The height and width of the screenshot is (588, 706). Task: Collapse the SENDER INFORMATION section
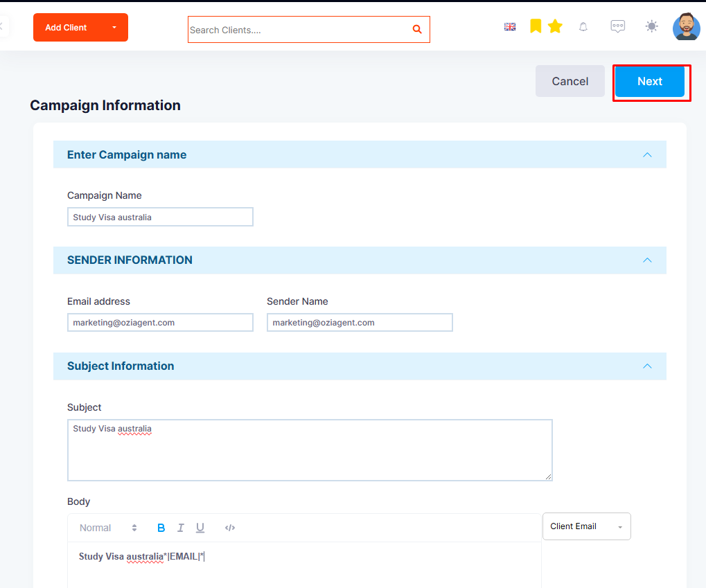click(x=647, y=260)
